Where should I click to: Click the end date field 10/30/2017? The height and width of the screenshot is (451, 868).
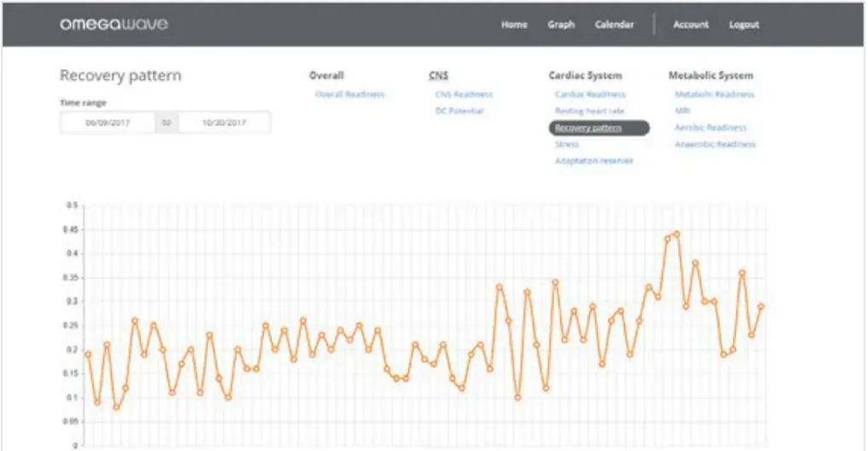pos(224,122)
